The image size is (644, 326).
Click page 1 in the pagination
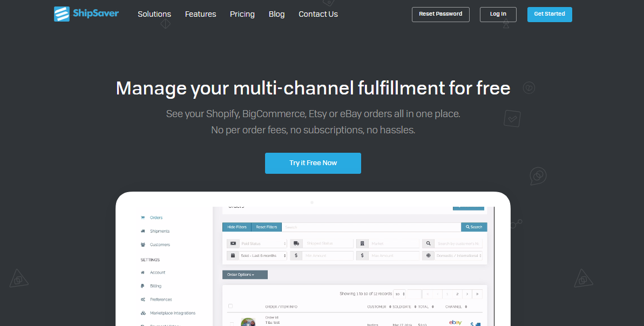448,294
